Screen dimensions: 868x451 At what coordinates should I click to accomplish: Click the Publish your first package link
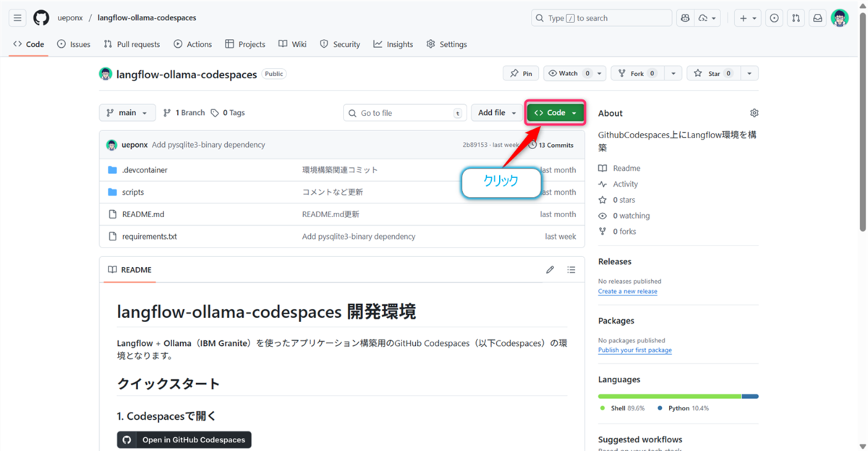(635, 350)
